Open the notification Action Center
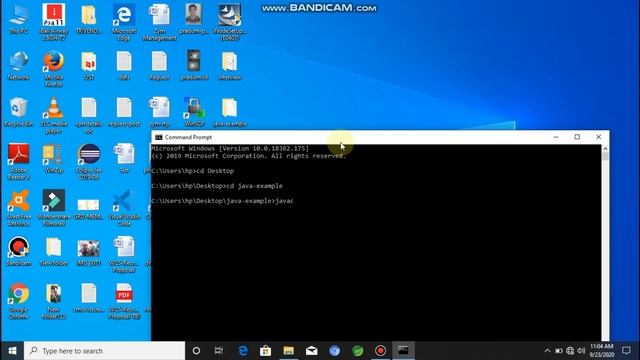 point(627,351)
